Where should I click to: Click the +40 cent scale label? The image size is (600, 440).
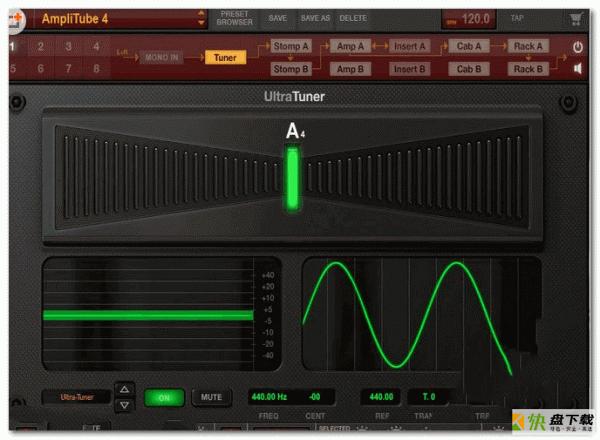[268, 275]
